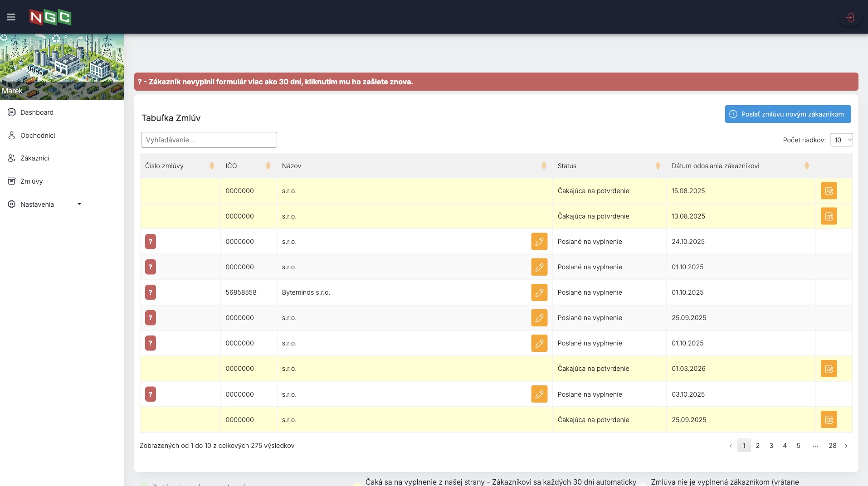This screenshot has height=486, width=868.
Task: Select Zmlúvy in sidebar
Action: point(31,181)
